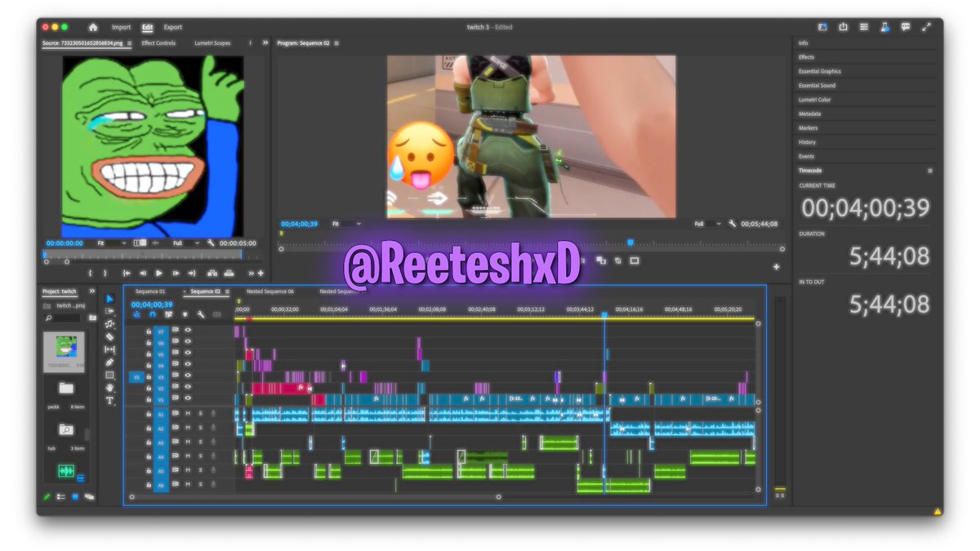Open Source monitor settings wrench
This screenshot has height=551, width=980.
click(x=211, y=243)
